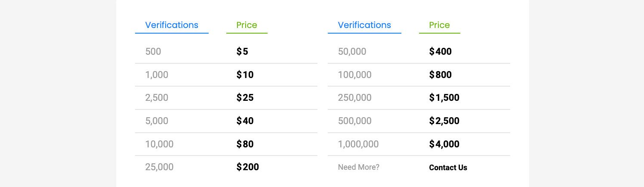Screen dimensions: 644x187
Task: Click the left green Price header
Action: coord(247,25)
